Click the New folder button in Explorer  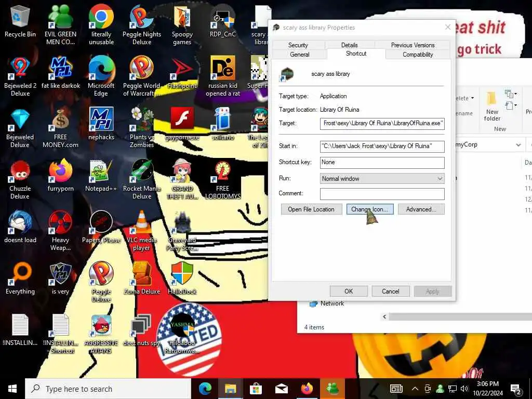(492, 106)
